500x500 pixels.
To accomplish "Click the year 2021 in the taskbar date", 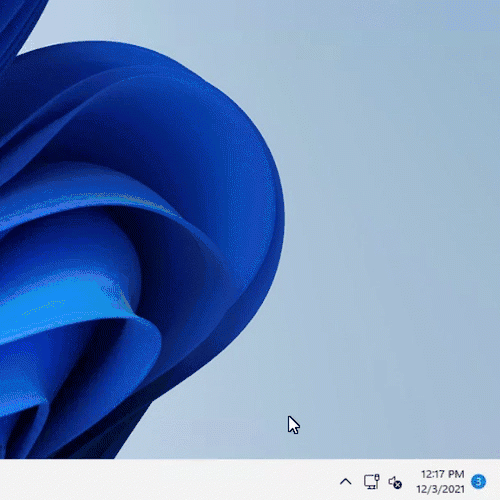I will (x=454, y=489).
